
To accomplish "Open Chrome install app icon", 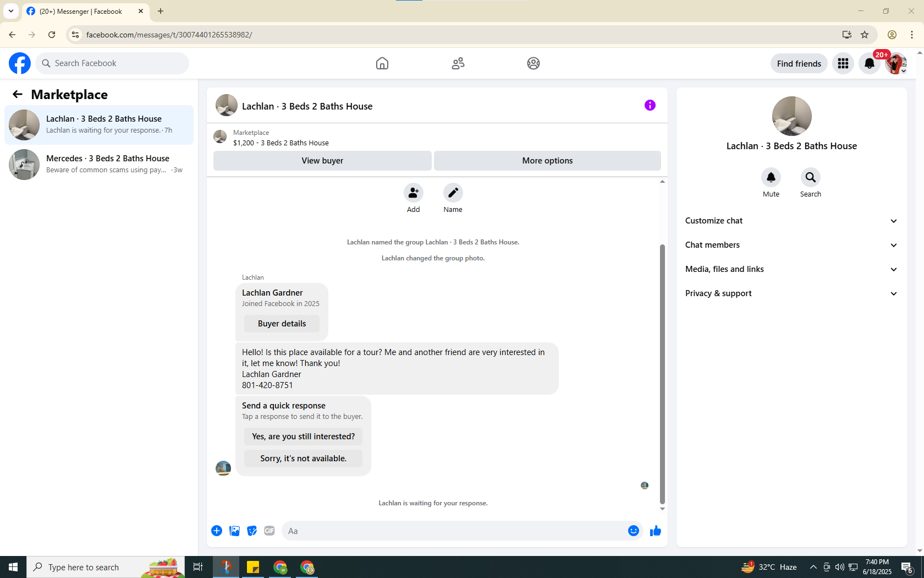I will click(847, 35).
